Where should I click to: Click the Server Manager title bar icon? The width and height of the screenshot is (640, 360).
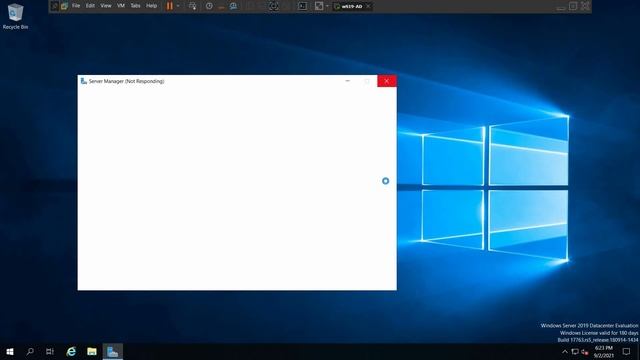83,81
